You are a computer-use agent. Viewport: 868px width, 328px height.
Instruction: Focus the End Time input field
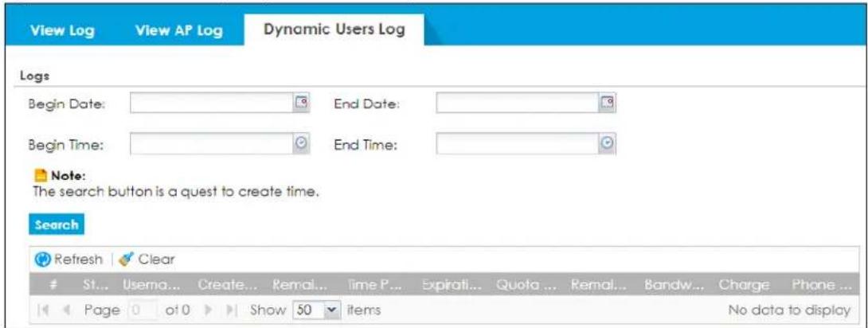pyautogui.click(x=518, y=143)
